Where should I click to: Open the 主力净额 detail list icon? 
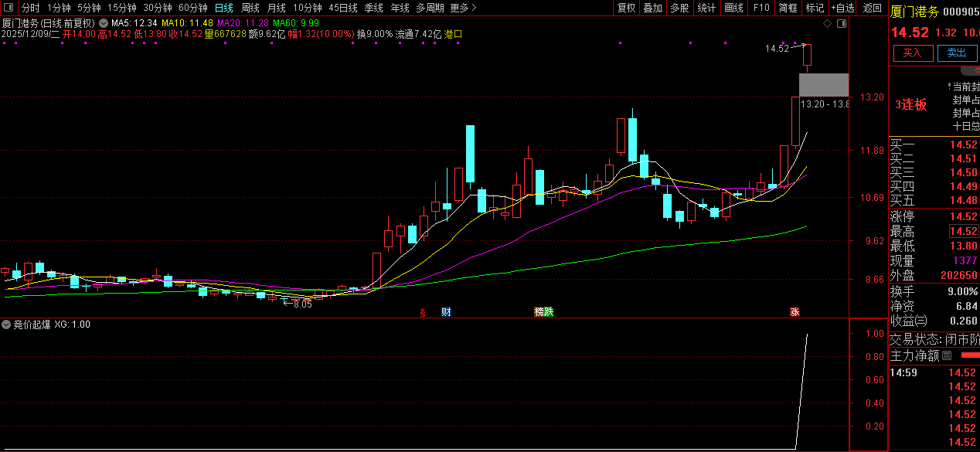[x=947, y=356]
